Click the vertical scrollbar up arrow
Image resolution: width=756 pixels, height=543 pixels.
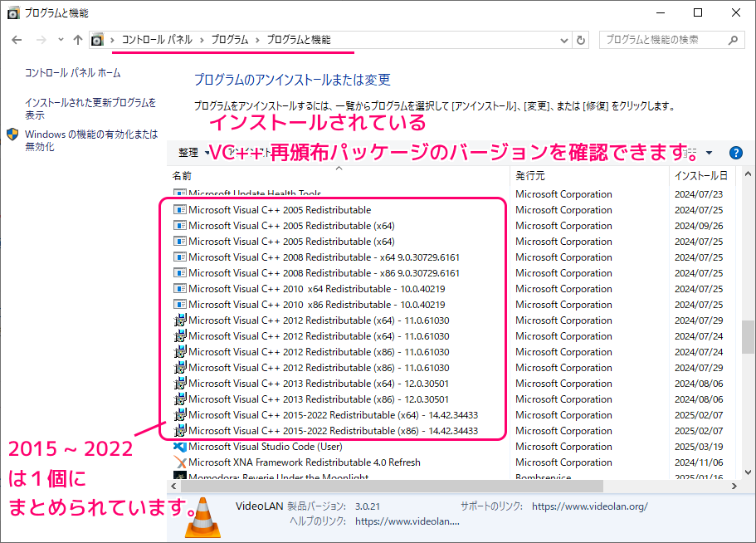pyautogui.click(x=748, y=174)
